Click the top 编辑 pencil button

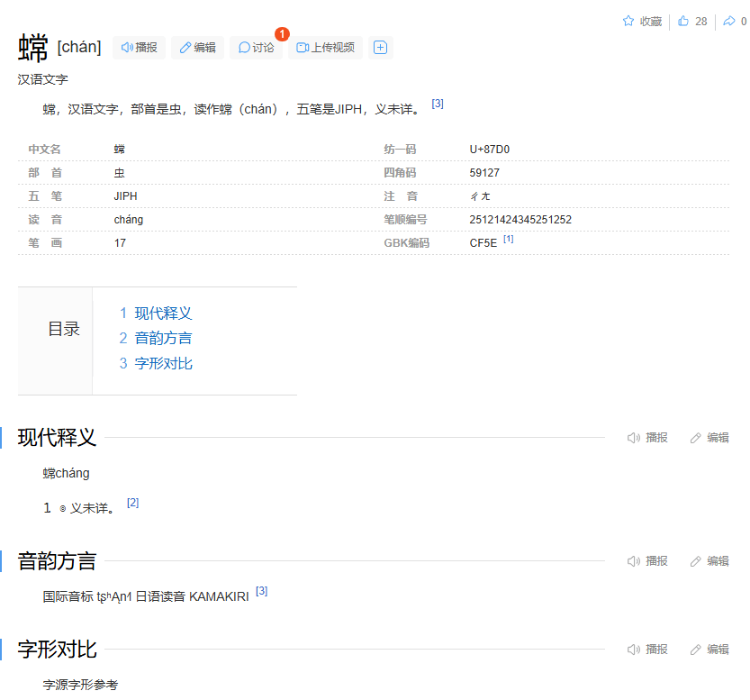(197, 48)
